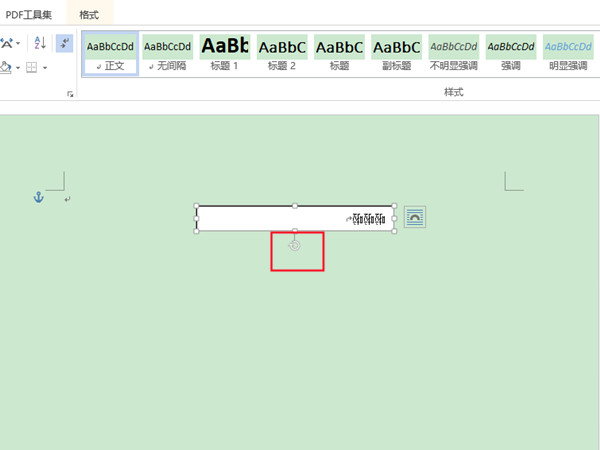Open paragraph settings dialog launcher
Image resolution: width=600 pixels, height=450 pixels.
pyautogui.click(x=70, y=93)
